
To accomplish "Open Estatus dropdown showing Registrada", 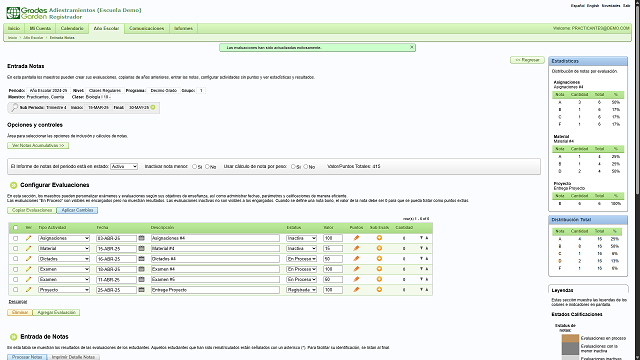I will pos(301,290).
